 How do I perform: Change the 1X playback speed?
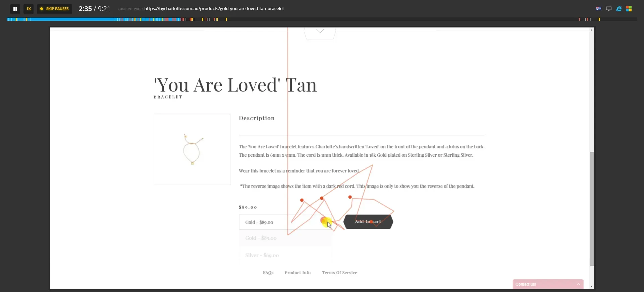pyautogui.click(x=29, y=9)
